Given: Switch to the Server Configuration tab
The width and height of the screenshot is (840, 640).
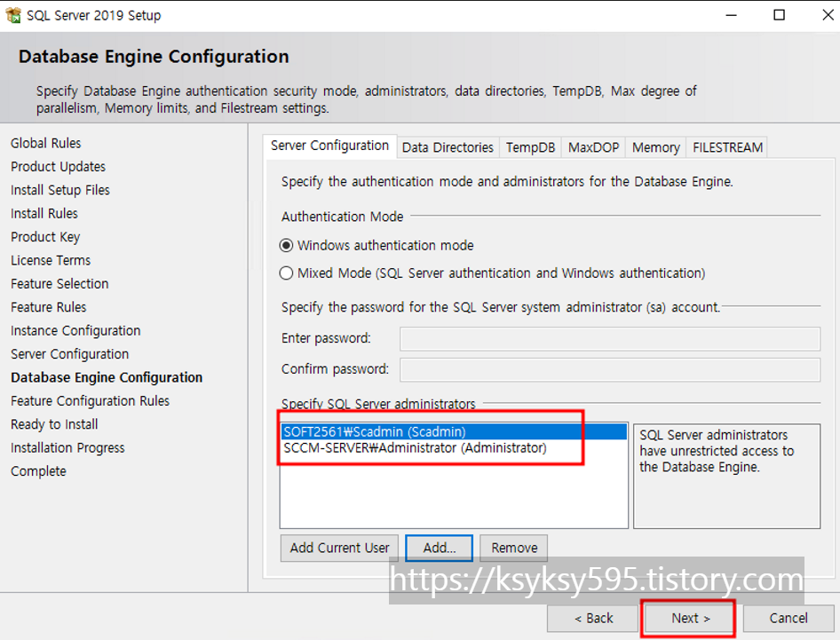Looking at the screenshot, I should (x=329, y=146).
